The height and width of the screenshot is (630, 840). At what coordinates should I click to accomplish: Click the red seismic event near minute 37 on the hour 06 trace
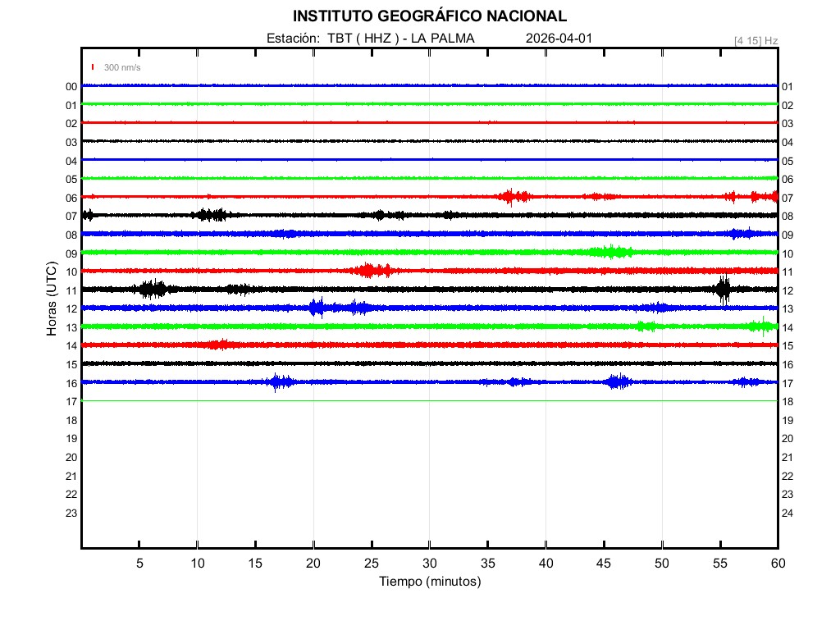pyautogui.click(x=514, y=196)
